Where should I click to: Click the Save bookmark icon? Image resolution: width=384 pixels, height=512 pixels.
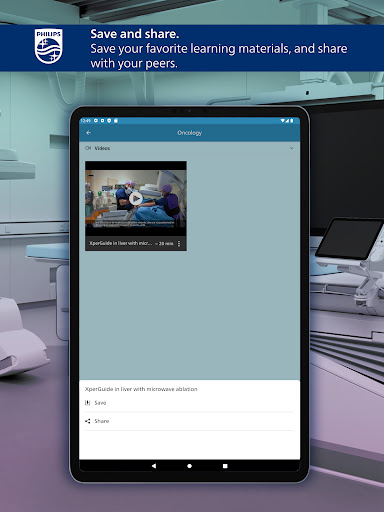(x=88, y=403)
